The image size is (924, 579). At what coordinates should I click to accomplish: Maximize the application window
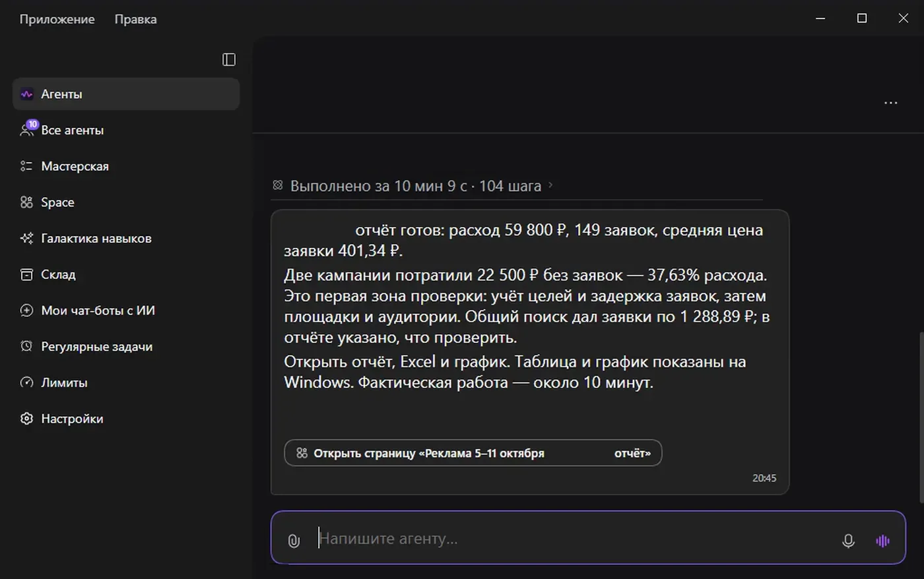click(x=862, y=18)
